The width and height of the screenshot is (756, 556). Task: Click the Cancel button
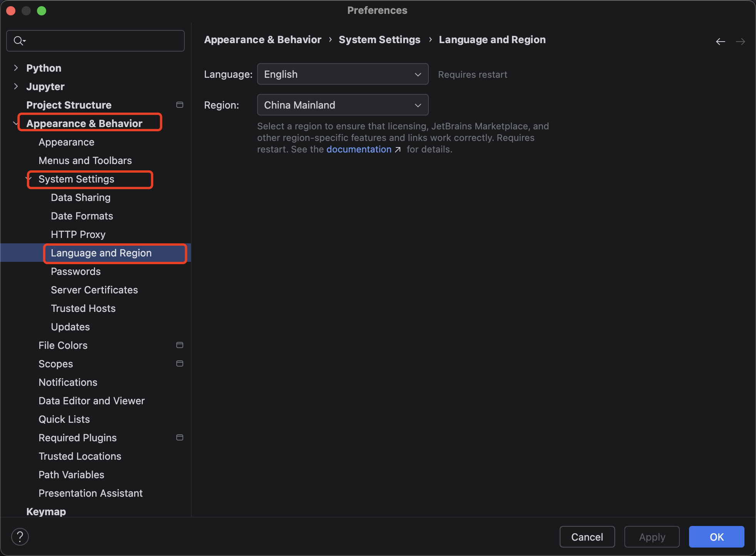pyautogui.click(x=587, y=537)
